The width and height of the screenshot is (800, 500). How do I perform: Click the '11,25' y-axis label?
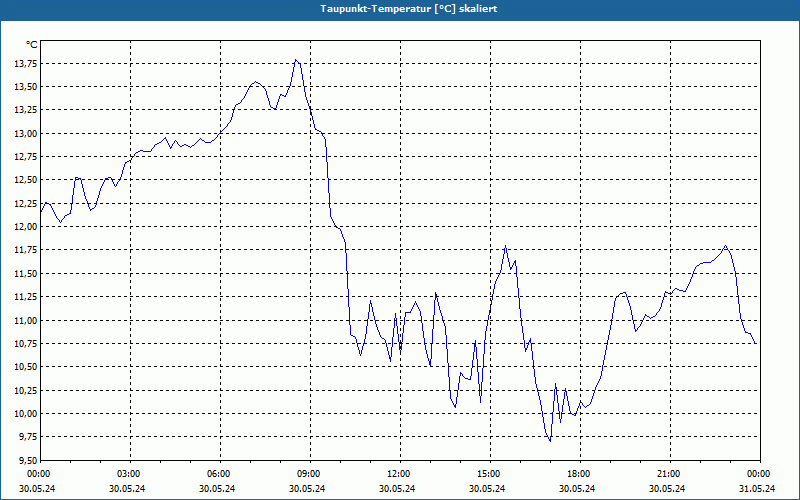click(x=26, y=297)
